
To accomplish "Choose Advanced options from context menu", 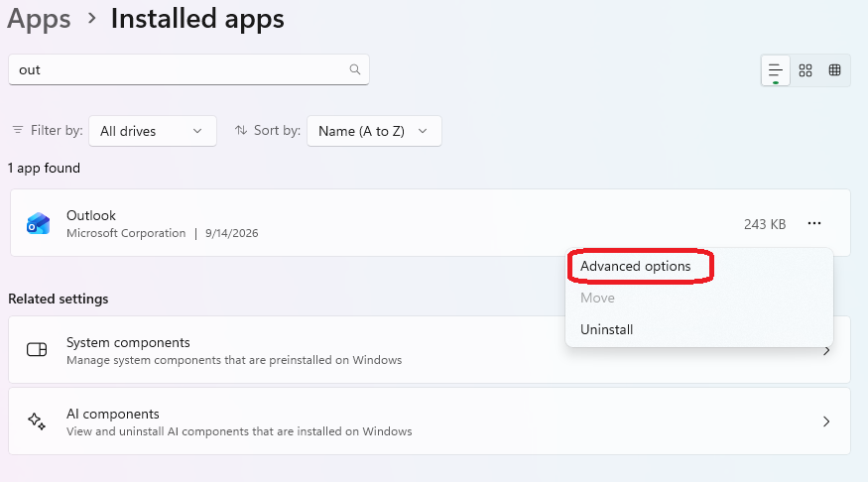I will click(636, 266).
